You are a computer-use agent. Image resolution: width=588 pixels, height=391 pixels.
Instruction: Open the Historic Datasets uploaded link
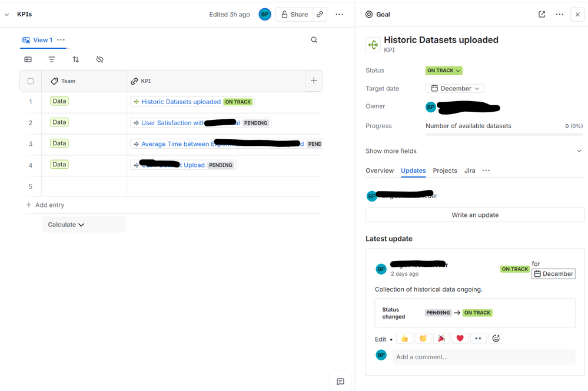181,102
